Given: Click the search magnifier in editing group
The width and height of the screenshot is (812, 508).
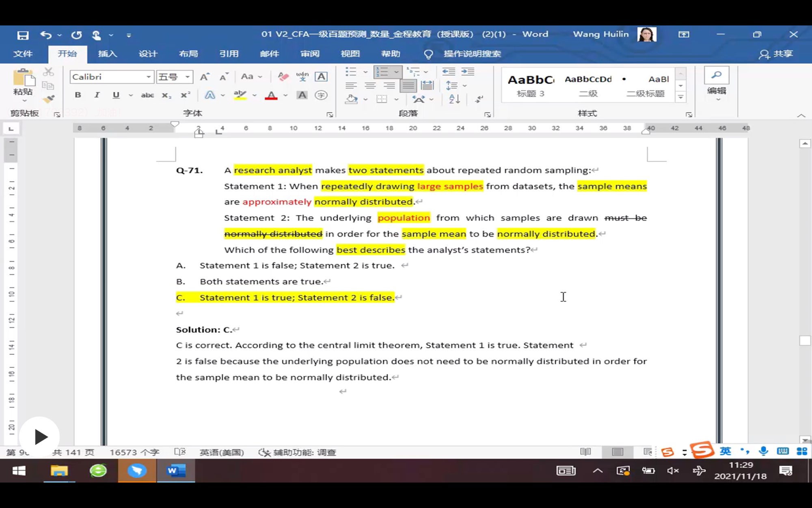Looking at the screenshot, I should tap(717, 75).
